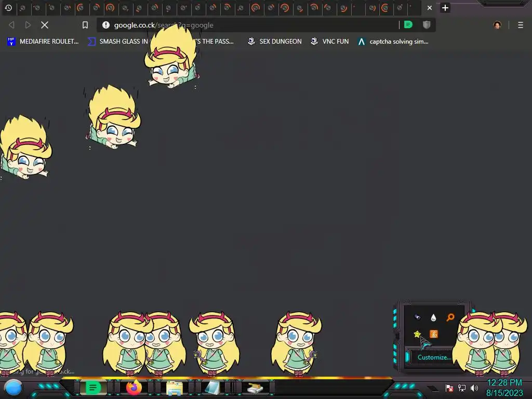The width and height of the screenshot is (532, 399).
Task: Go forward with the forward arrow
Action: click(x=28, y=25)
